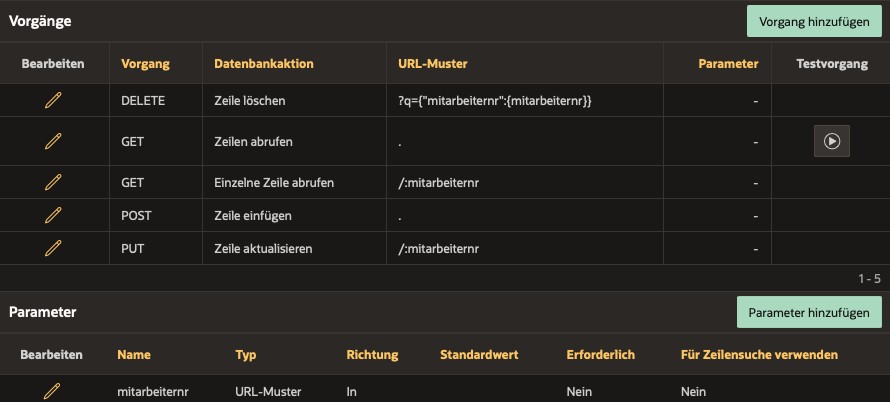
Task: Click pencil icon for Zeilen abrufen row
Action: click(53, 141)
